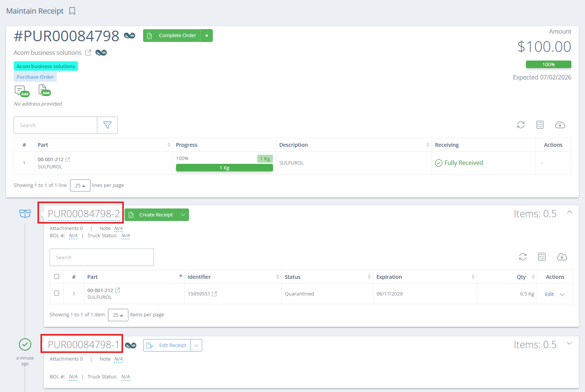The image size is (585, 392).
Task: Edit Note N/A for PUR00084798-2
Action: [x=119, y=229]
